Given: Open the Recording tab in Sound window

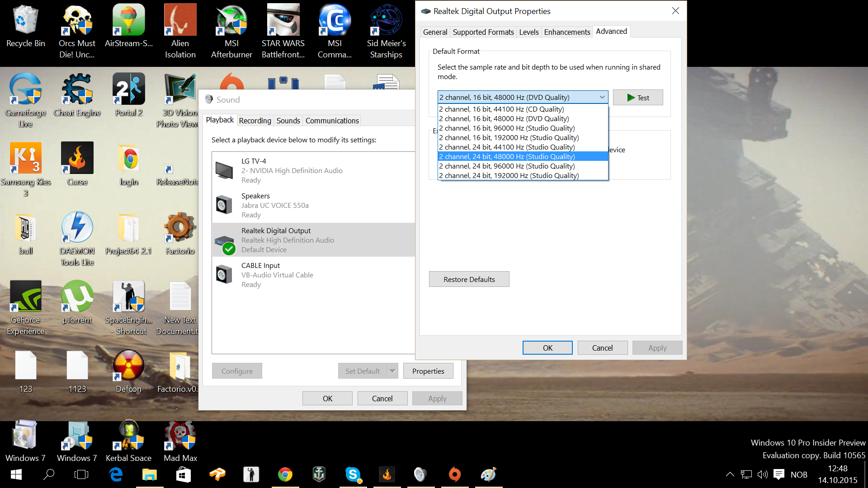Looking at the screenshot, I should 255,121.
